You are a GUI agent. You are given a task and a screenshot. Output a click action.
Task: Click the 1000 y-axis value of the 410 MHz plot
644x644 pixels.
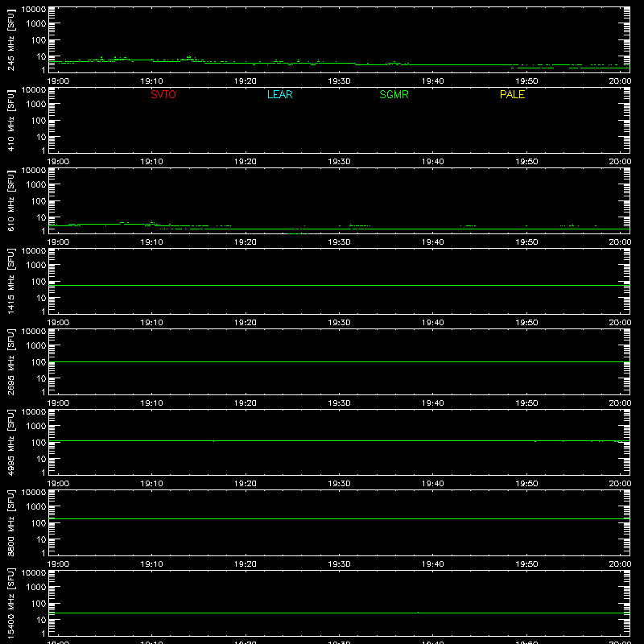tap(36, 104)
